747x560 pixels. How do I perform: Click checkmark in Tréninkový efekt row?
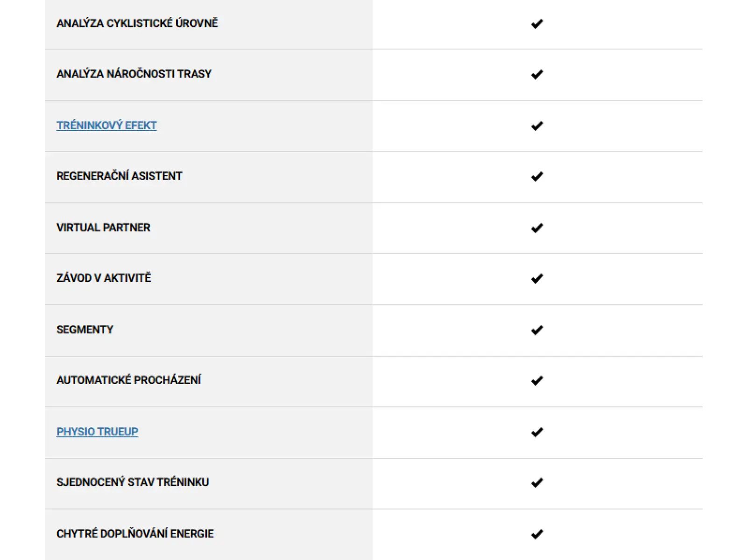point(537,126)
